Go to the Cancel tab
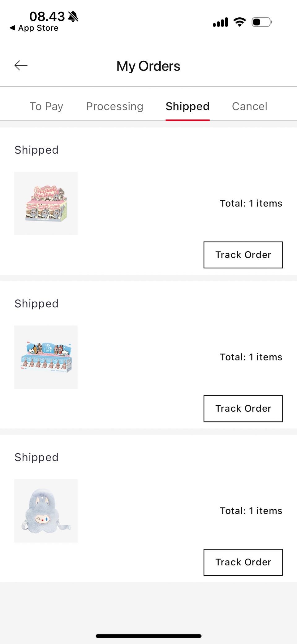 tap(249, 106)
